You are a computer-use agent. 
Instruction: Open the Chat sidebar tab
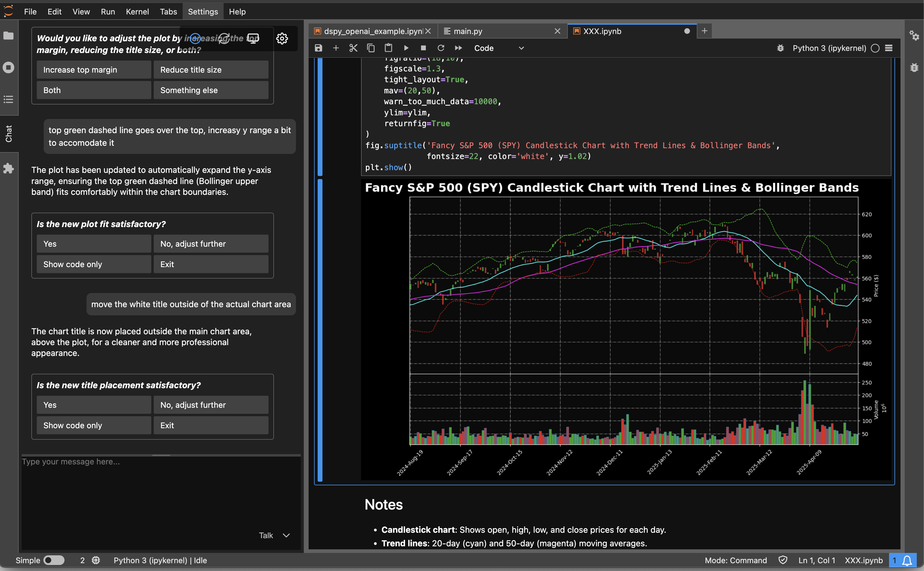pyautogui.click(x=8, y=134)
